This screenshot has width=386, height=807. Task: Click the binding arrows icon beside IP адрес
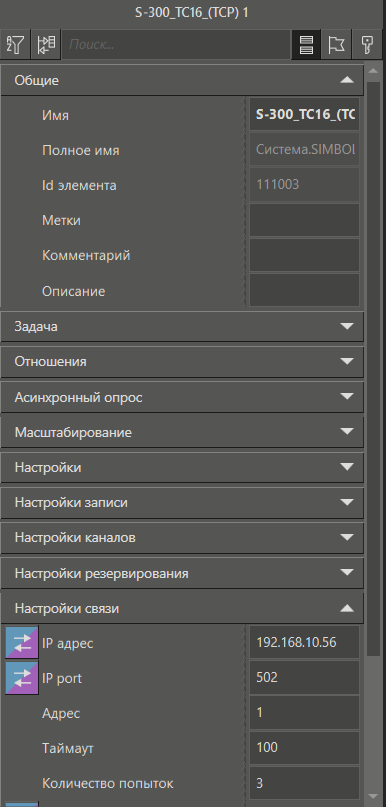(22, 642)
